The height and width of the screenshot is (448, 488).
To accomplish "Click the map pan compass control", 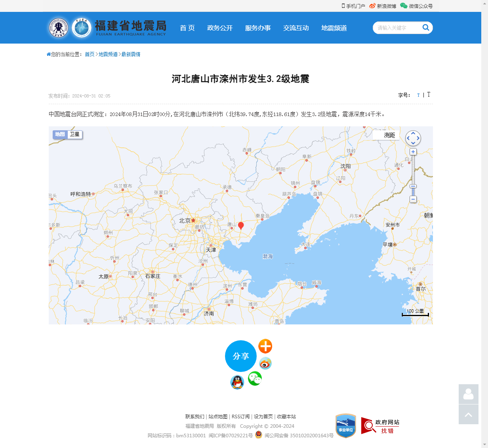I will [413, 138].
